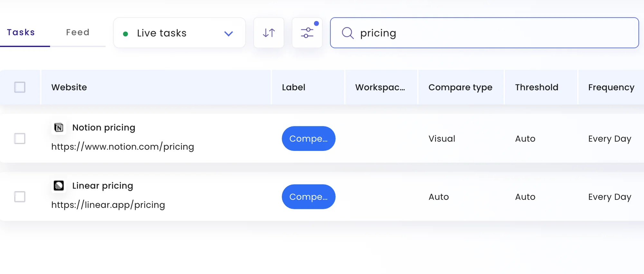Click Visual compare type in Notion row
Image resolution: width=644 pixels, height=274 pixels.
(x=442, y=139)
